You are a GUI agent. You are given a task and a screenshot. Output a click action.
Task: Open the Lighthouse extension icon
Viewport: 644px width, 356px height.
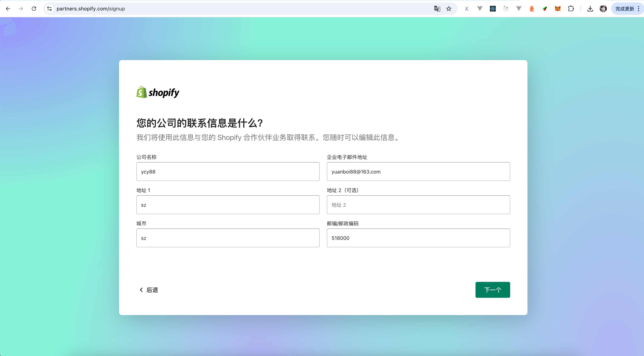[532, 9]
